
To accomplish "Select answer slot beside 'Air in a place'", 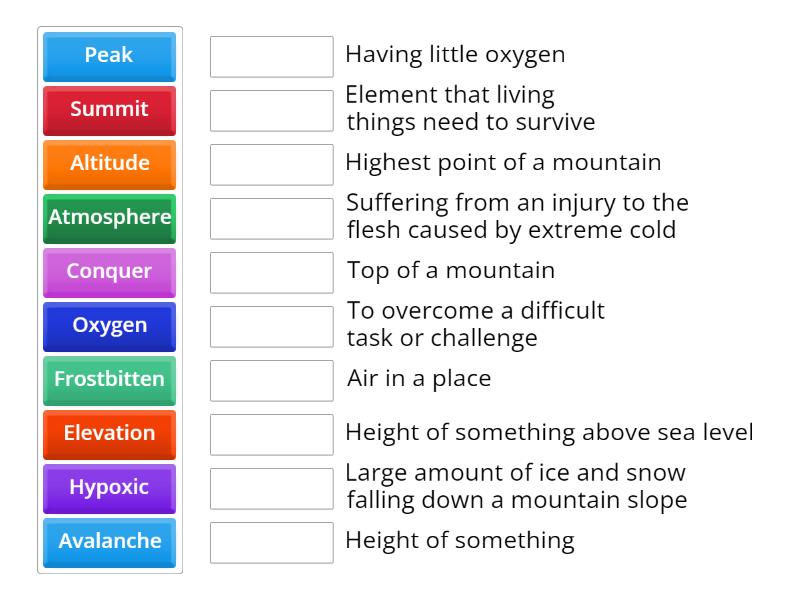I will tap(272, 381).
